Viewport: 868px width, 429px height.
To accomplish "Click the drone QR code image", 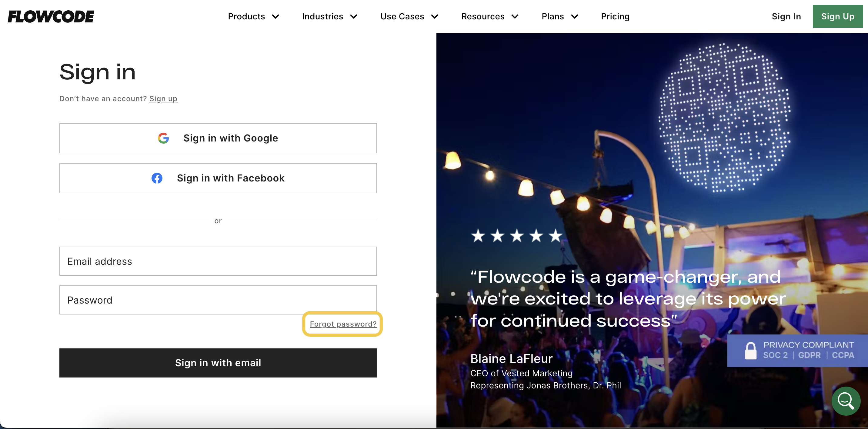I will (724, 118).
